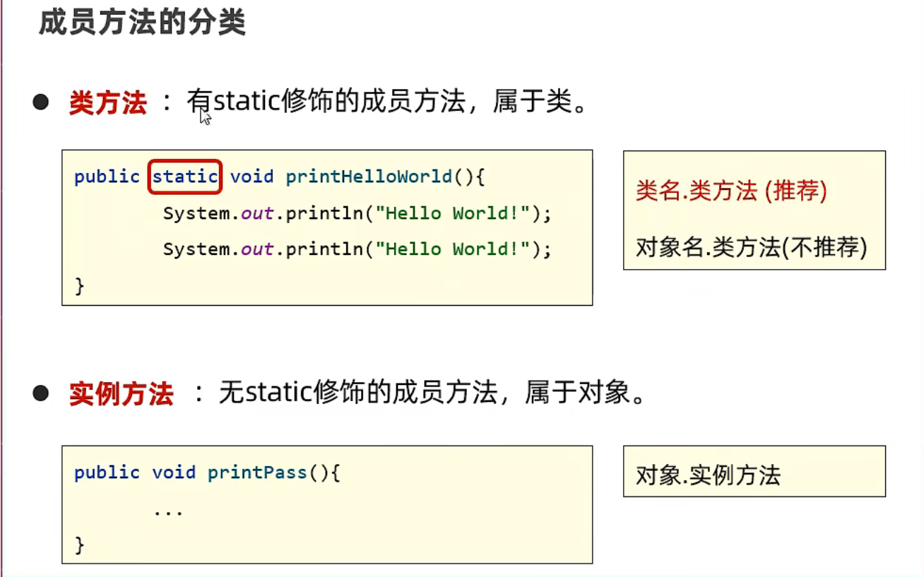Screen dimensions: 924x577
Task: Select the printPass method name
Action: (258, 472)
